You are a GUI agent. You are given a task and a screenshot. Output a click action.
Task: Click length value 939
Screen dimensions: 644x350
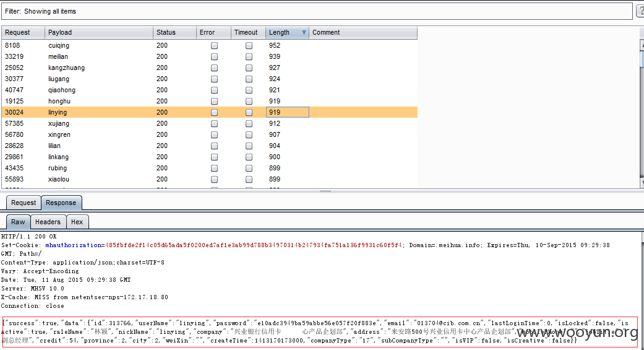pyautogui.click(x=274, y=57)
